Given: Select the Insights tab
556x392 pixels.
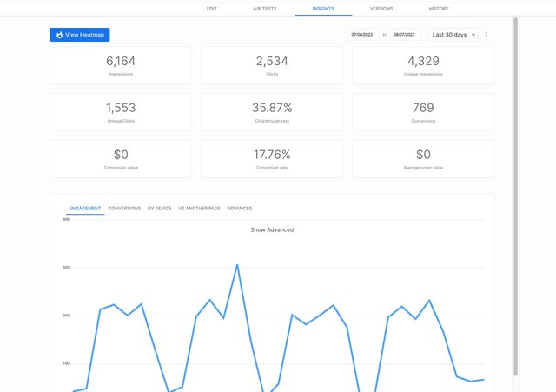Looking at the screenshot, I should 323,8.
